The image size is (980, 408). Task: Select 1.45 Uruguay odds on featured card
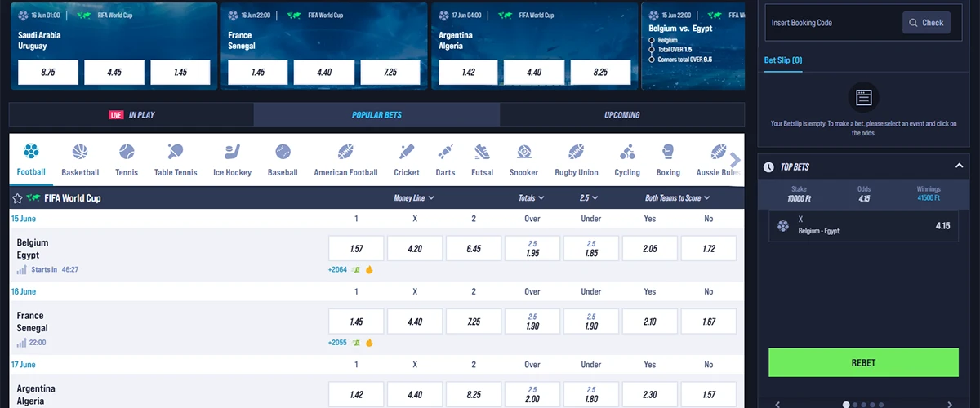(180, 72)
